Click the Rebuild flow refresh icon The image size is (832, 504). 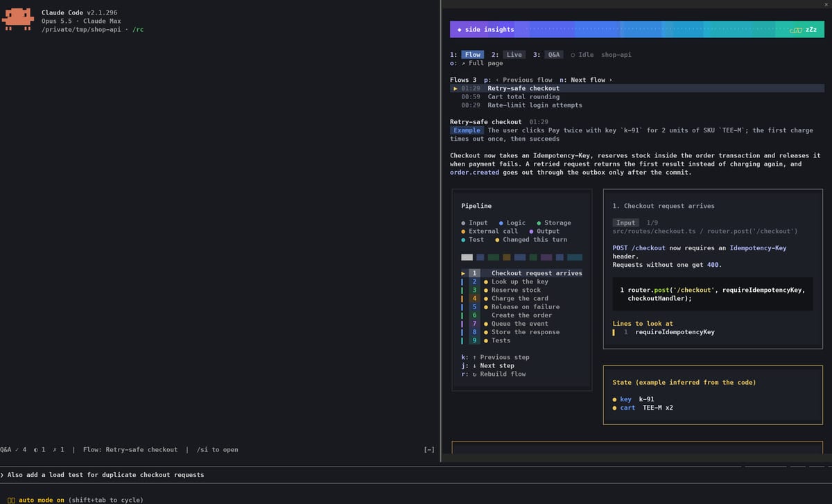pos(474,374)
